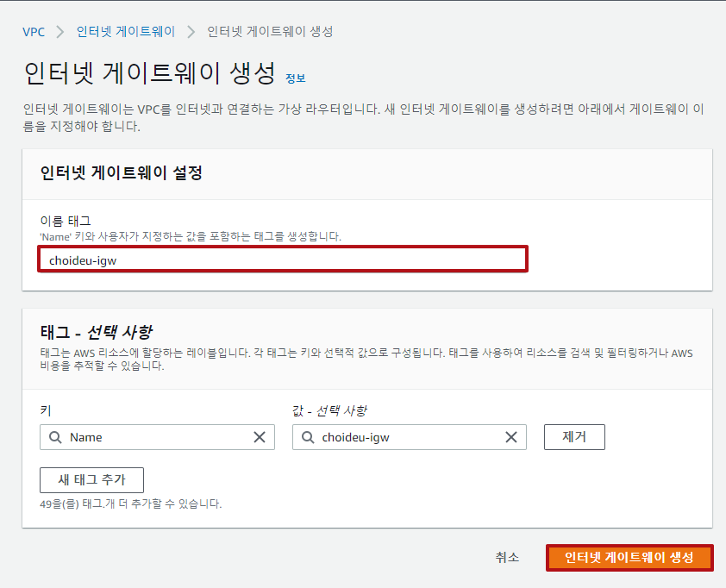Click the 값 - 선택 사항 column label
Screen dimensions: 726x588
(329, 410)
